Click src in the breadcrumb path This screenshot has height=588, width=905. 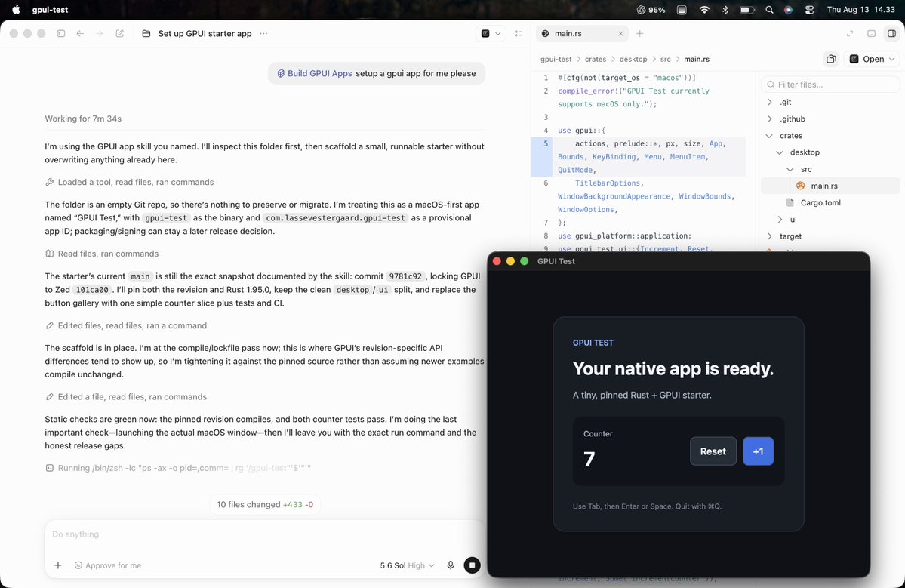click(666, 59)
